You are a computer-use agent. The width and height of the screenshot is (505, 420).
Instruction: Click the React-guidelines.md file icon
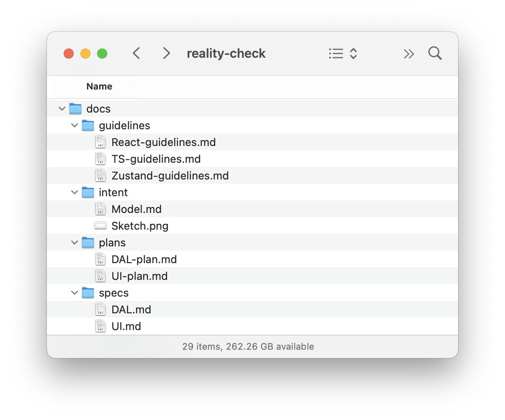click(100, 142)
